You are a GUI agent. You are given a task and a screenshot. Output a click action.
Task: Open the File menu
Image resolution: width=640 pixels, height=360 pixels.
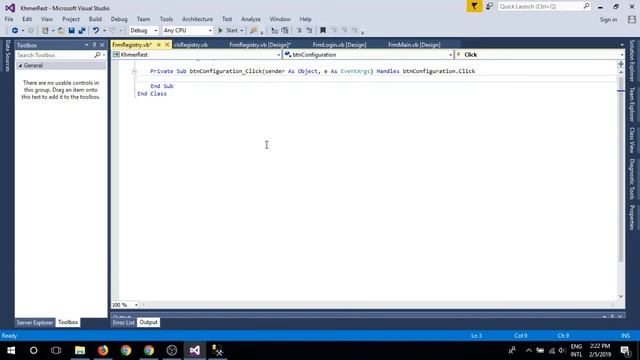9,19
